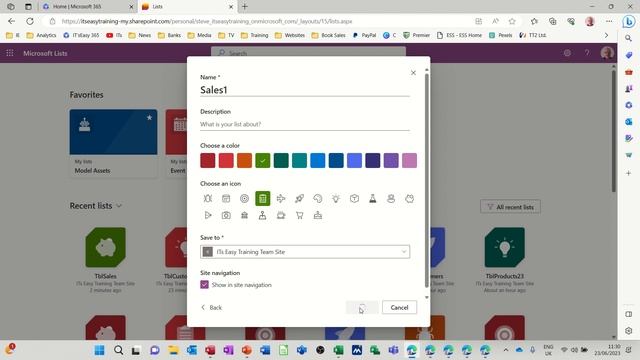This screenshot has height=360, width=640.
Task: Pick the dark navy purple swatch
Action: click(373, 160)
